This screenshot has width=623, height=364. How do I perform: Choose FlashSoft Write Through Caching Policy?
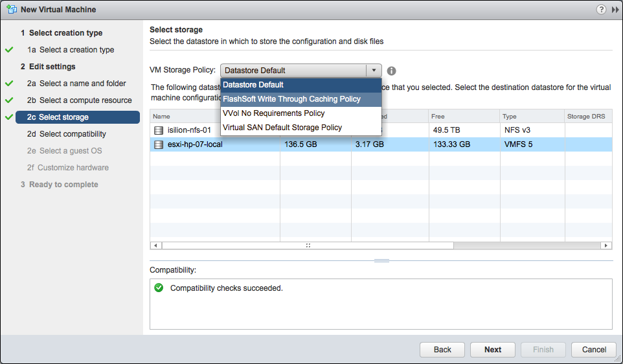point(291,99)
